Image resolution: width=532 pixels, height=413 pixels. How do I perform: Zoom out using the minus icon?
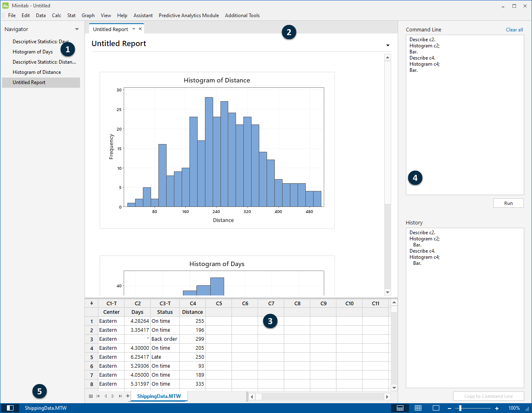(450, 408)
